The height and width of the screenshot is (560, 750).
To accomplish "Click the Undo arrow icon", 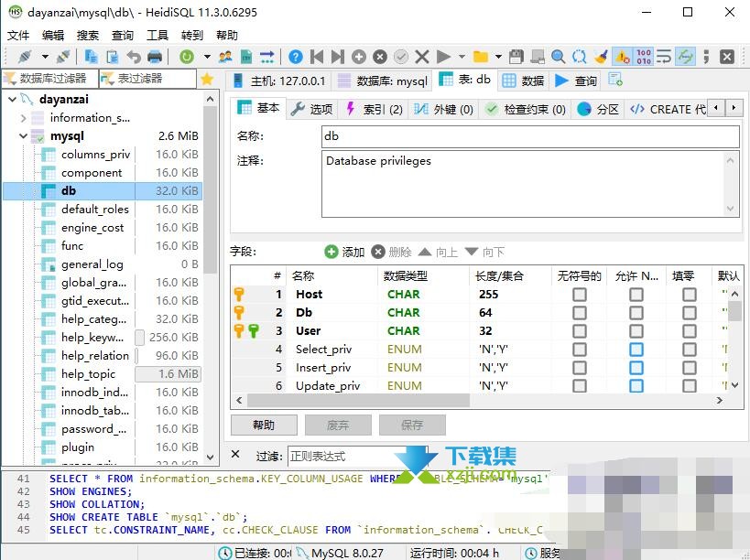I will coord(134,57).
